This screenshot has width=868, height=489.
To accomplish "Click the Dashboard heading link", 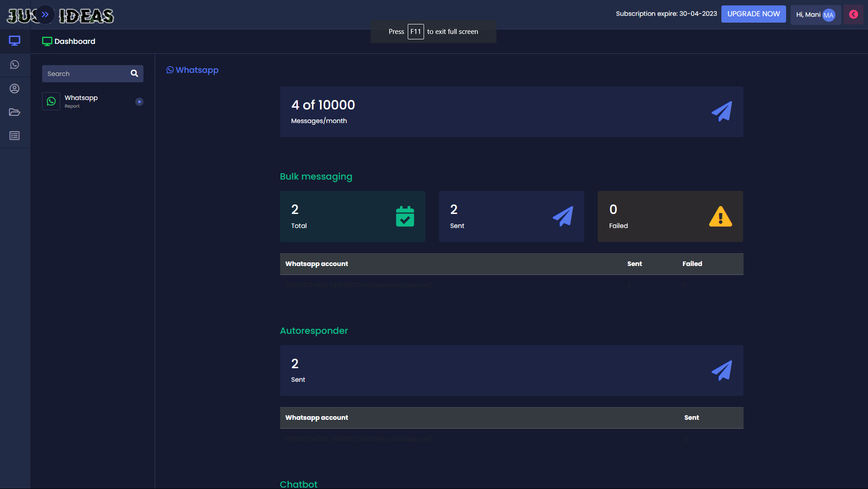I will (69, 41).
